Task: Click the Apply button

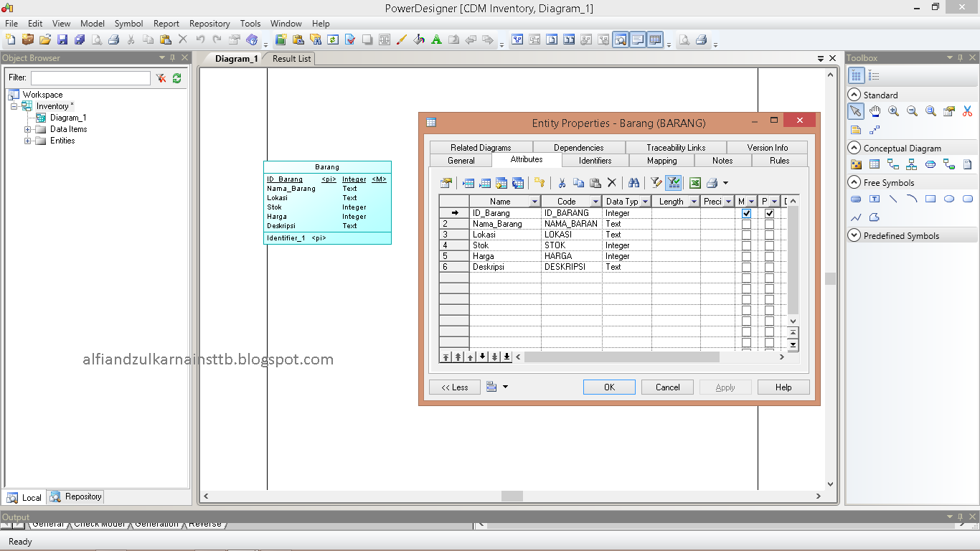Action: click(725, 387)
